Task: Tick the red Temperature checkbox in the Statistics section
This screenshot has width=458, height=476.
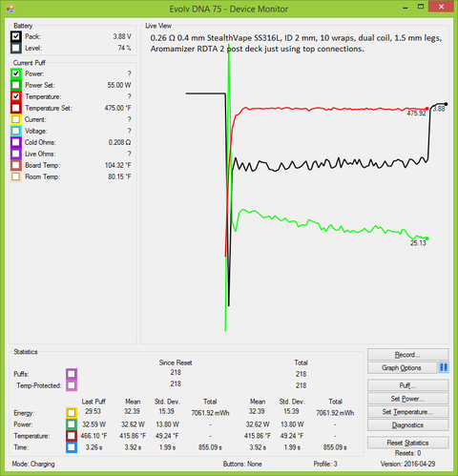Action: pyautogui.click(x=72, y=436)
